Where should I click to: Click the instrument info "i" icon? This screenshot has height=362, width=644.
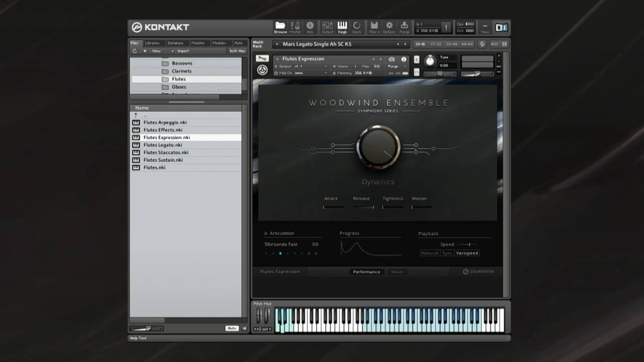pyautogui.click(x=404, y=59)
